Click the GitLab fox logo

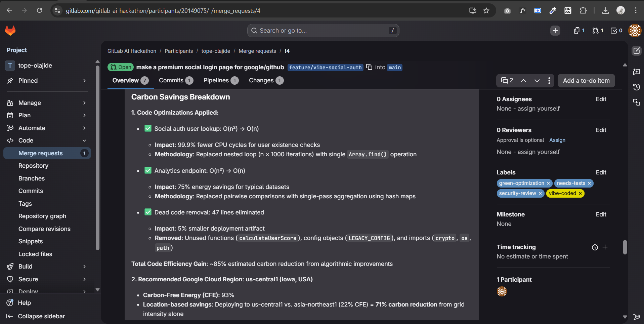[10, 31]
